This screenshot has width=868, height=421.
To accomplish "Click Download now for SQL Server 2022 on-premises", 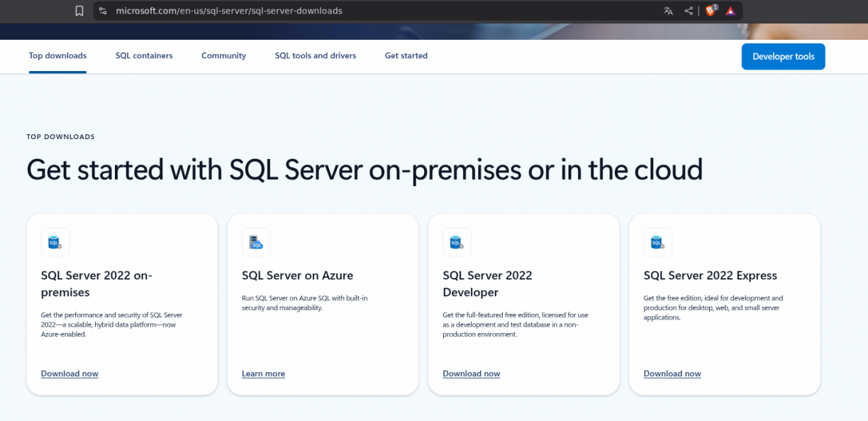I will 69,373.
